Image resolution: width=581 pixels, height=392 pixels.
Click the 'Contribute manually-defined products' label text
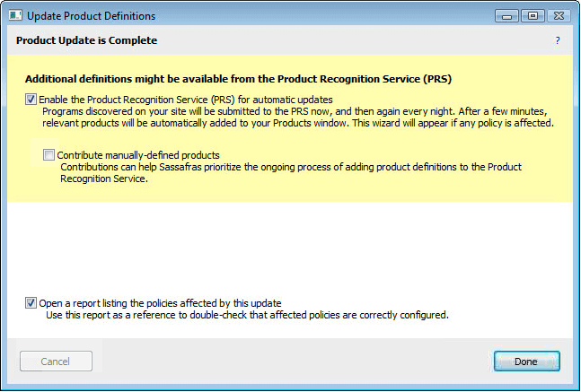(x=138, y=155)
